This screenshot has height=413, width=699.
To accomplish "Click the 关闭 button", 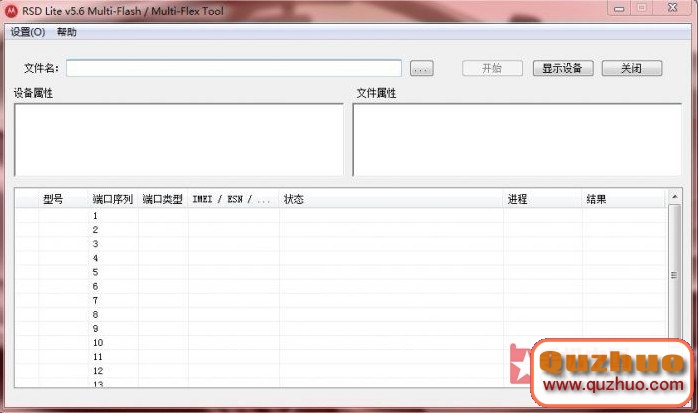I will tap(632, 68).
